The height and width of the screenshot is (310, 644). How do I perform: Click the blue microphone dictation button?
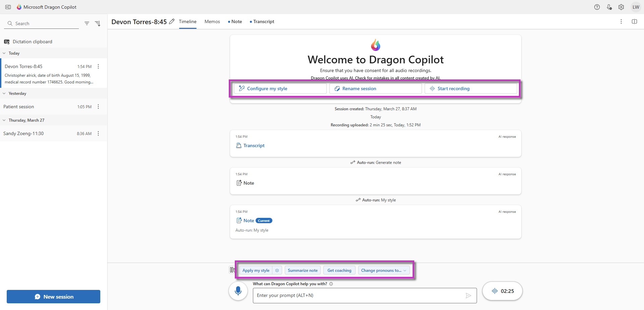coord(238,291)
